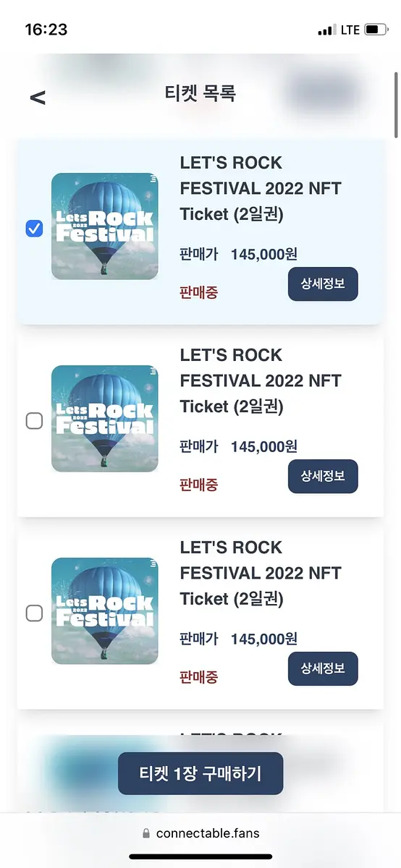Tap the connectable.fans URL text

(208, 833)
